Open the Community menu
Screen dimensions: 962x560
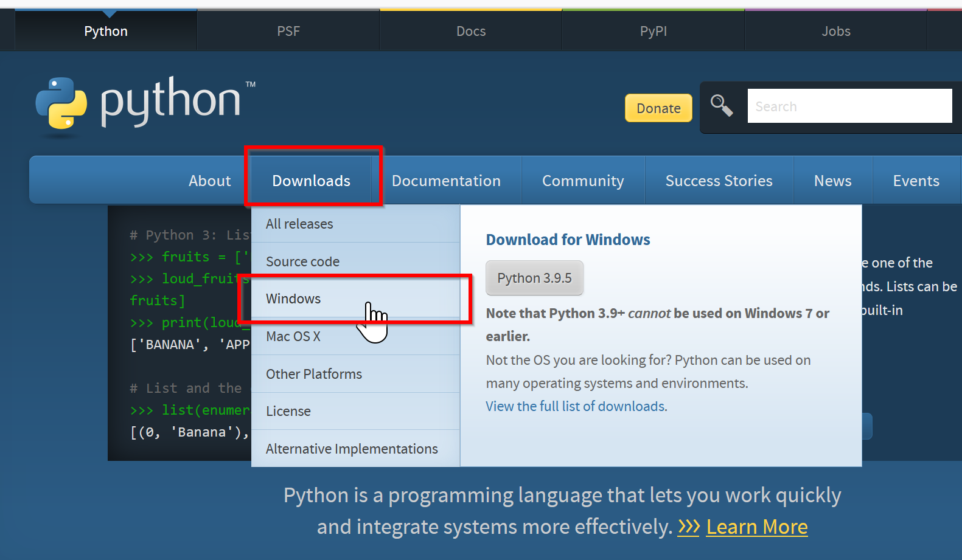coord(583,181)
